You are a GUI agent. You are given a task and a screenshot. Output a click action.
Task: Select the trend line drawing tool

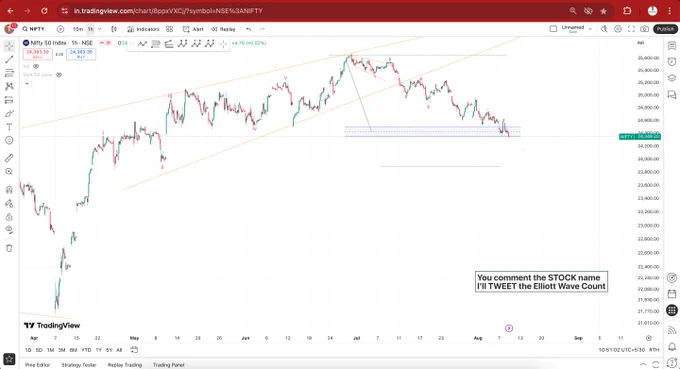click(9, 59)
